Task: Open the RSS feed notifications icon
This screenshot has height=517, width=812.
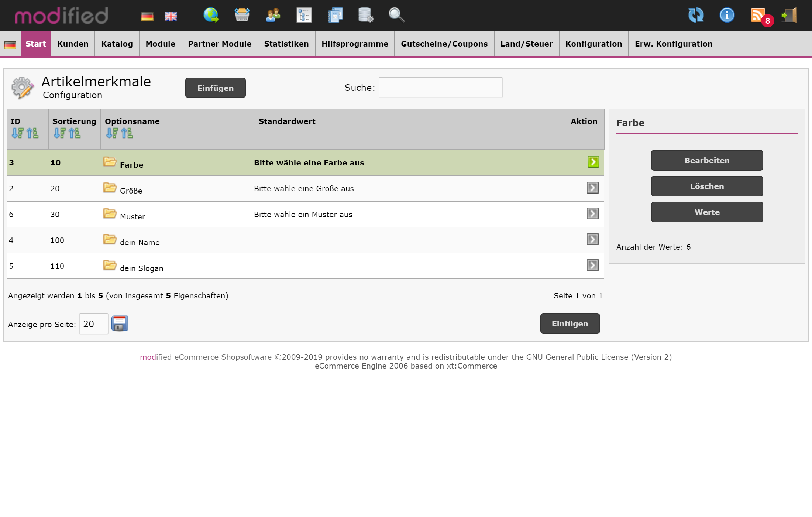Action: [758, 16]
